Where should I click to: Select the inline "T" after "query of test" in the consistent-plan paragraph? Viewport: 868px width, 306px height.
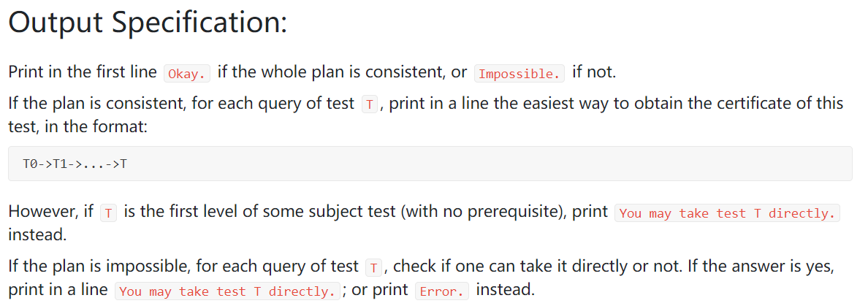click(x=370, y=104)
